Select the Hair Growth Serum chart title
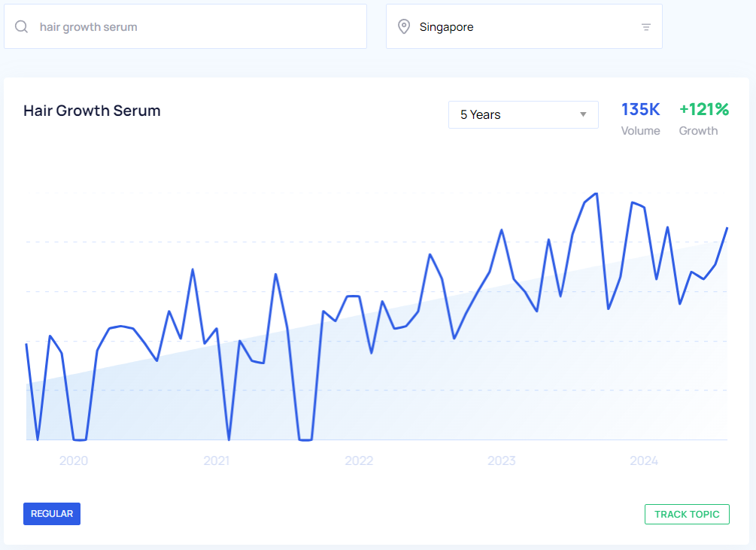This screenshot has width=756, height=550. [92, 111]
